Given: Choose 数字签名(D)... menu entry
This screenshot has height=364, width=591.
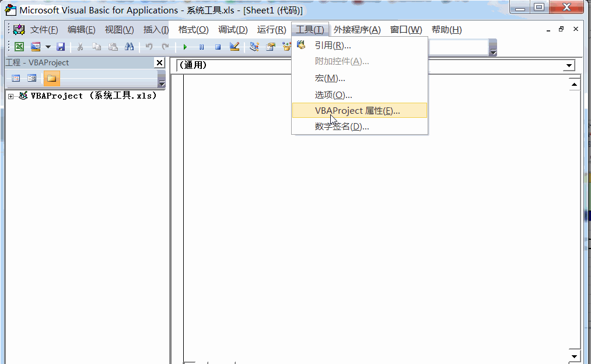Looking at the screenshot, I should tap(359, 127).
